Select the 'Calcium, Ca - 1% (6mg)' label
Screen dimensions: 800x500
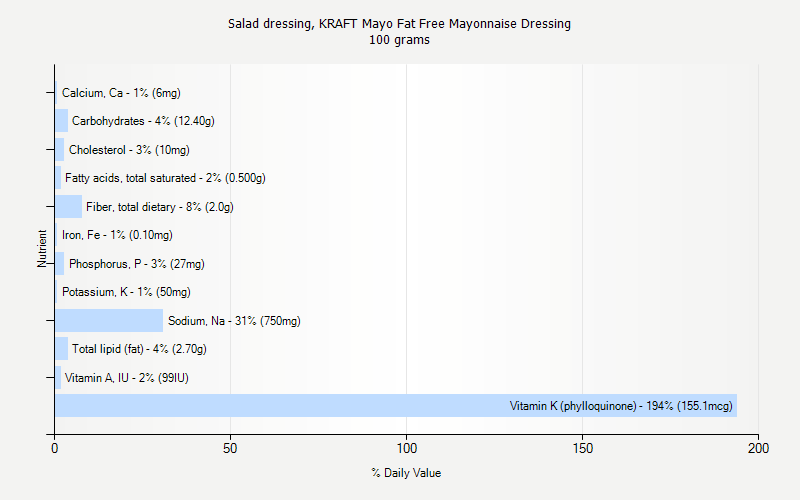[x=121, y=93]
